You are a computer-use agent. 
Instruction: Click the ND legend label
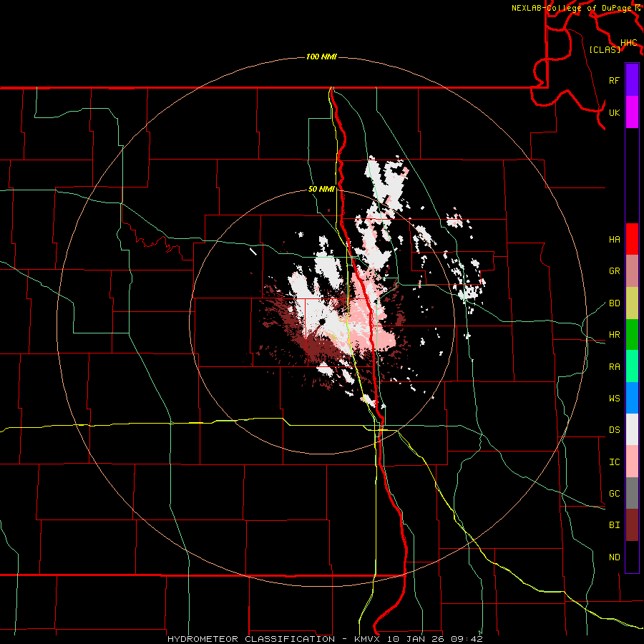coord(614,557)
